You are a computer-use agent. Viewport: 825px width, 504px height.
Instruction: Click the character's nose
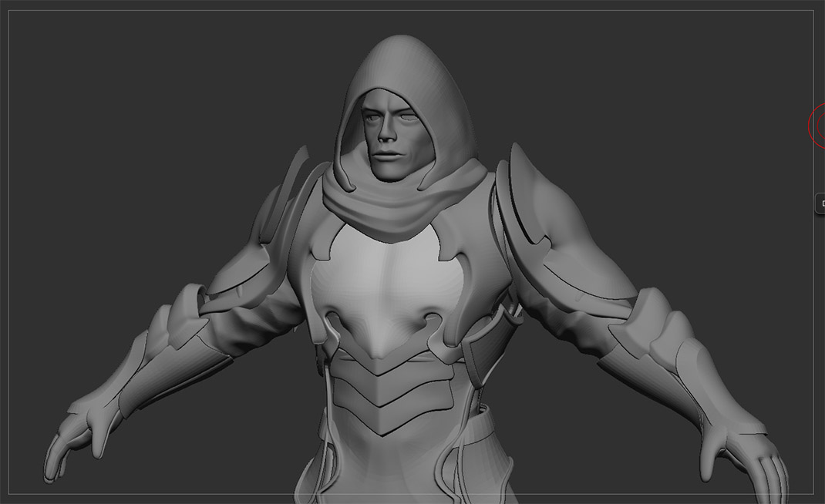[x=387, y=132]
